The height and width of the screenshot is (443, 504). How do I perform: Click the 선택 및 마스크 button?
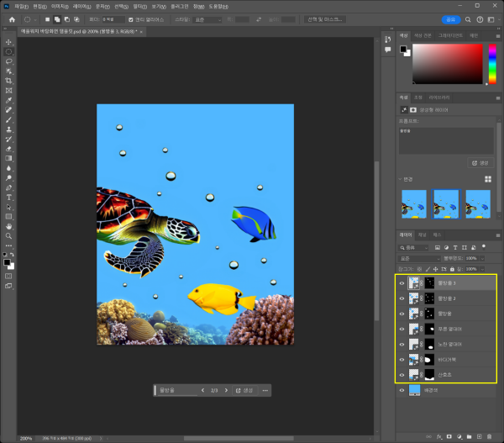coord(323,19)
